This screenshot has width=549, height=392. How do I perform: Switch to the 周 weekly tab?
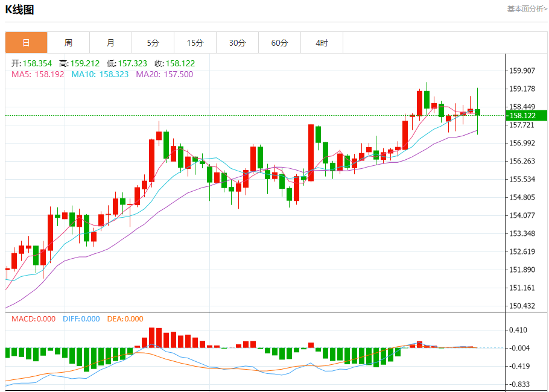click(x=68, y=43)
